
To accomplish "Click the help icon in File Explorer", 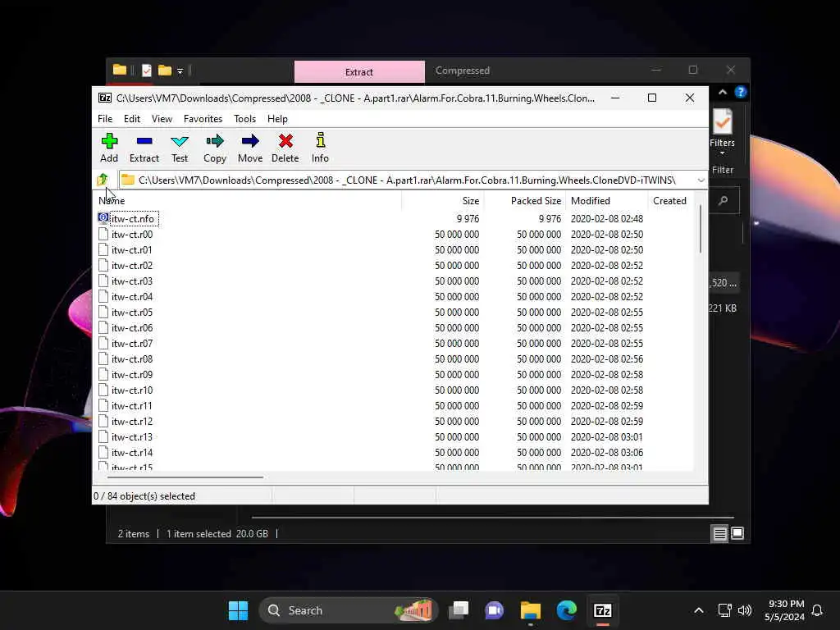I will point(741,92).
